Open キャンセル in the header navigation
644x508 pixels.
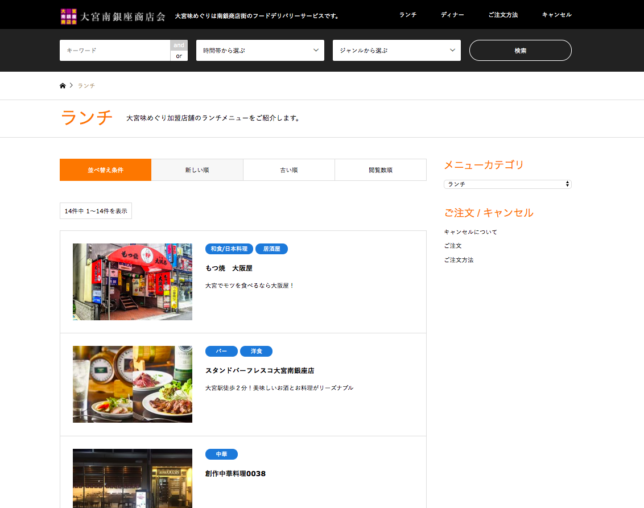point(556,15)
